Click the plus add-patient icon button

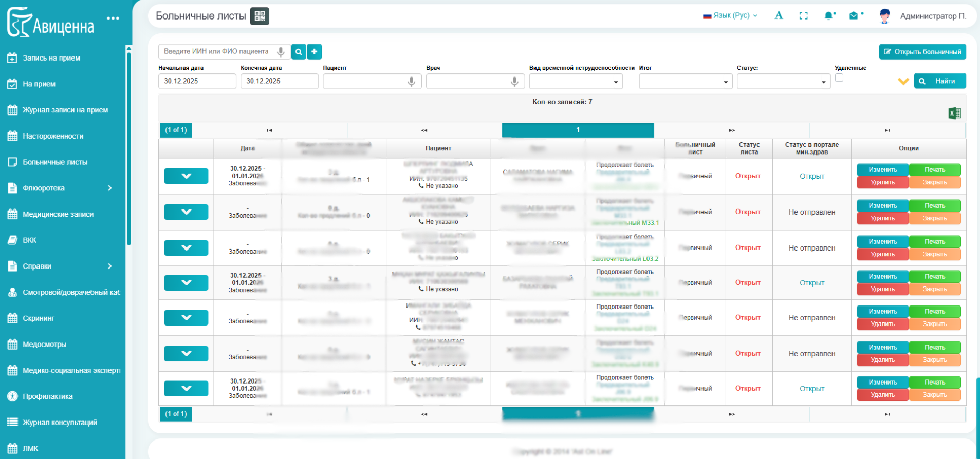[x=315, y=52]
